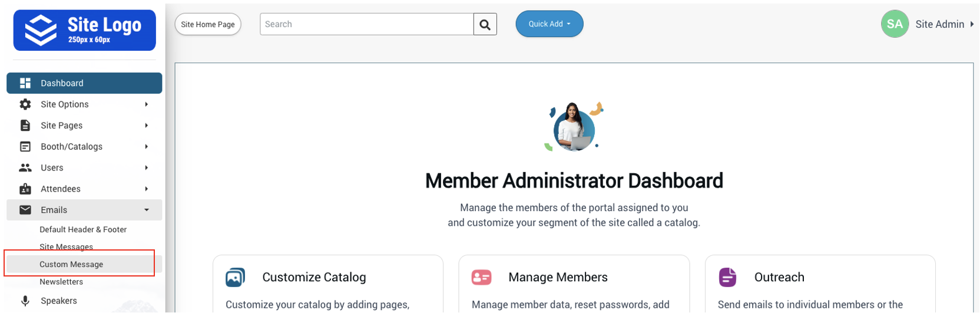Open the Manage Members card title

558,277
